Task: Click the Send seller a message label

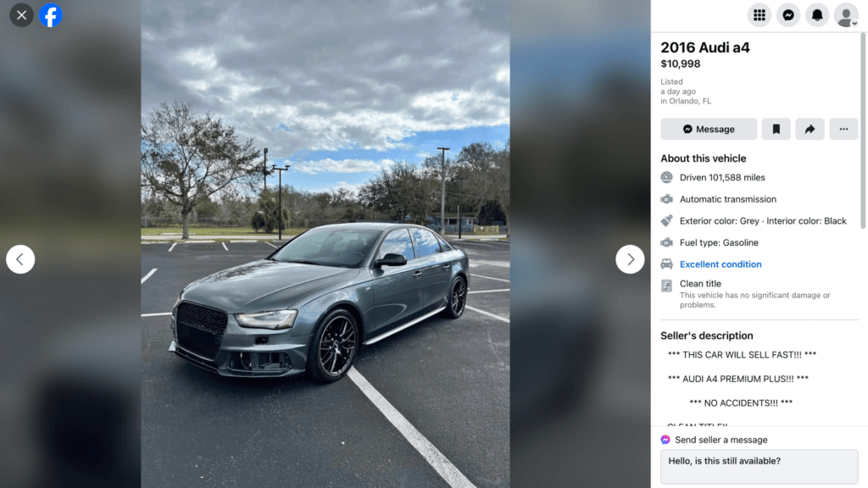Action: (x=721, y=440)
